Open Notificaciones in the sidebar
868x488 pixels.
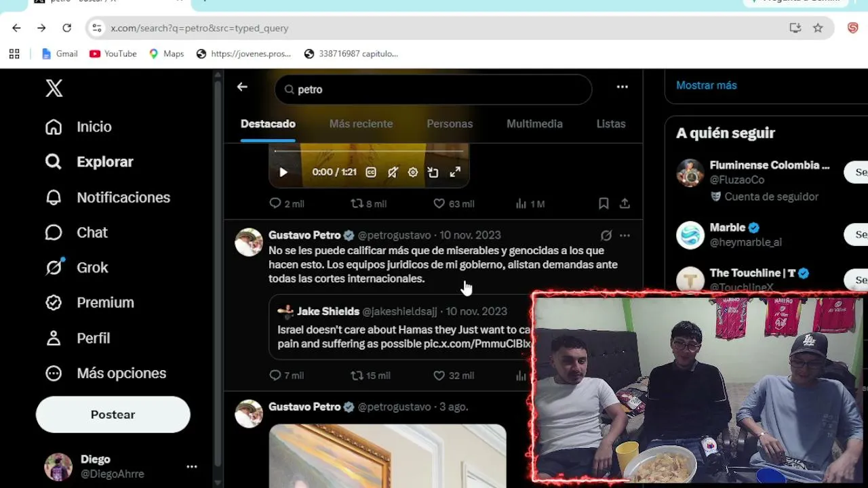click(x=107, y=197)
